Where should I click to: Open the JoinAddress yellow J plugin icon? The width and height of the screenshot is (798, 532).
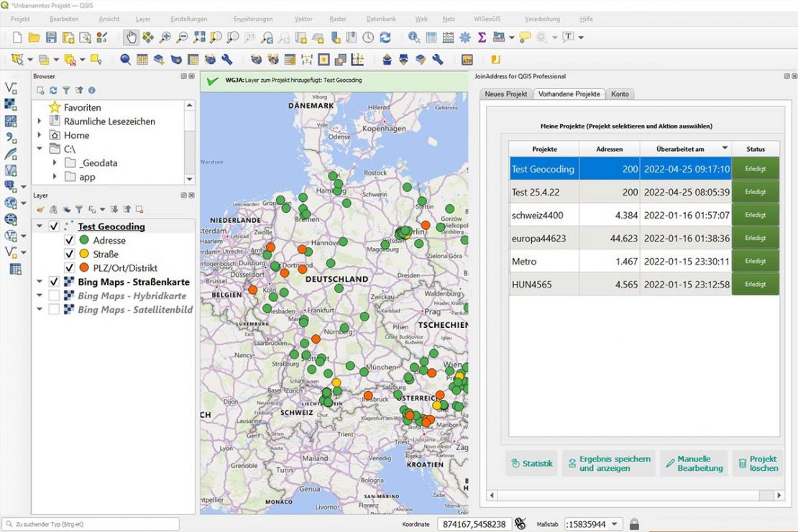pos(495,60)
